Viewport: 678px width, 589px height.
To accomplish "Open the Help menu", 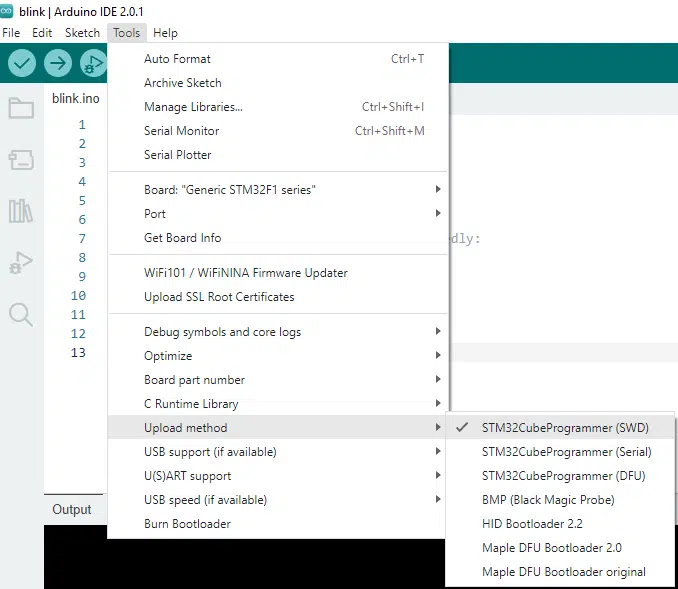I will tap(165, 33).
